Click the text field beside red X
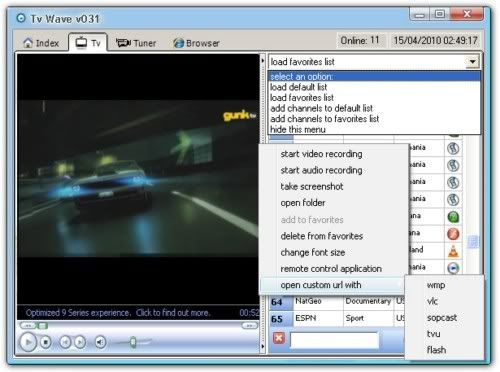This screenshot has width=500, height=372. click(334, 340)
